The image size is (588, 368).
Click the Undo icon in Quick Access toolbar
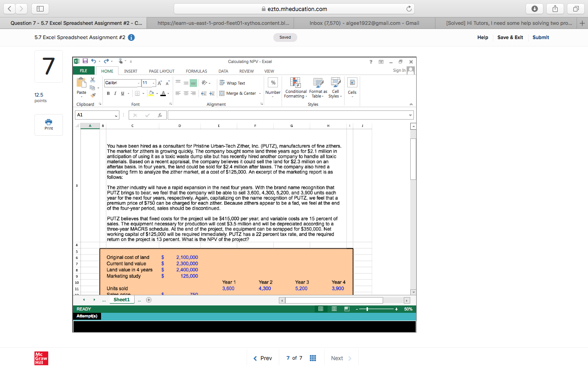(94, 61)
